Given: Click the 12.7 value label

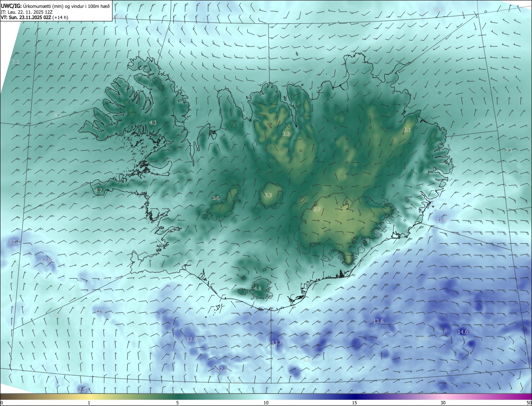Looking at the screenshot, I should point(222,369).
